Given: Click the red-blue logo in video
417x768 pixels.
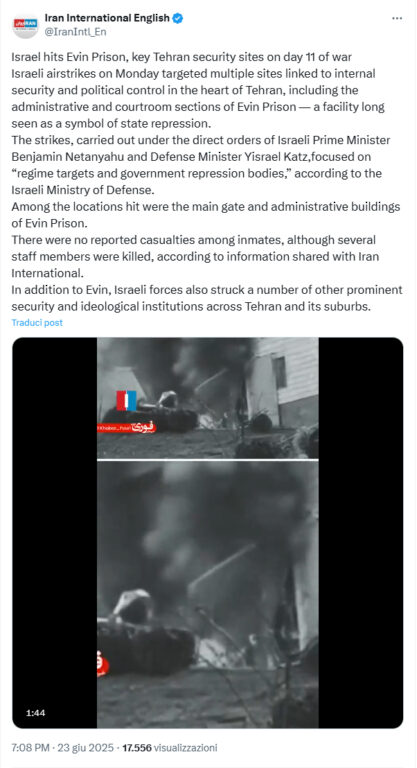Looking at the screenshot, I should (x=126, y=400).
